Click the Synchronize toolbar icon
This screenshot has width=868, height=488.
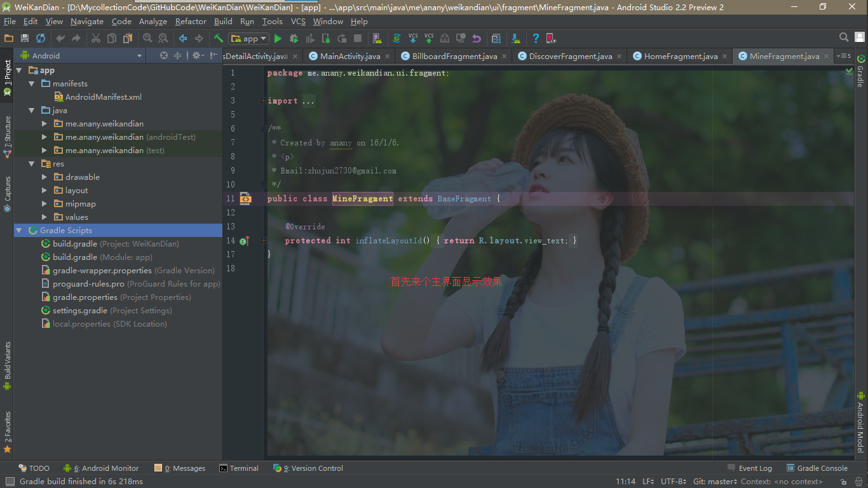(x=41, y=38)
